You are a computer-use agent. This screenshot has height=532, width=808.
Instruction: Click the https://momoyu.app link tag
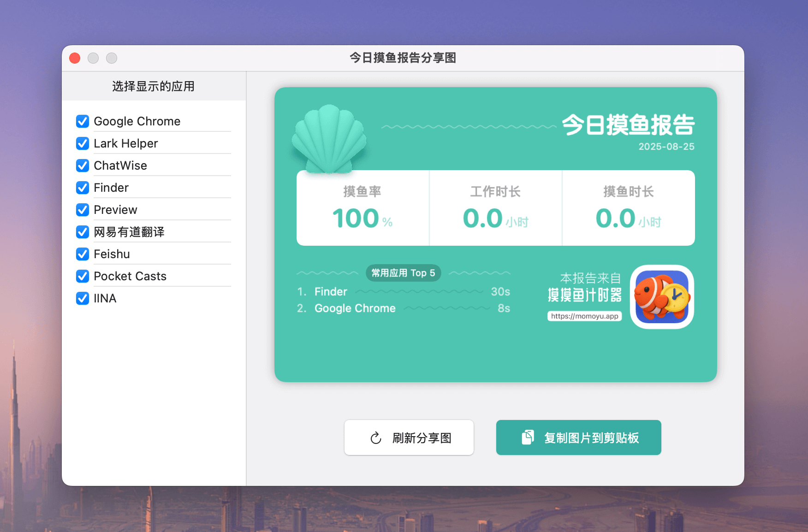tap(584, 316)
